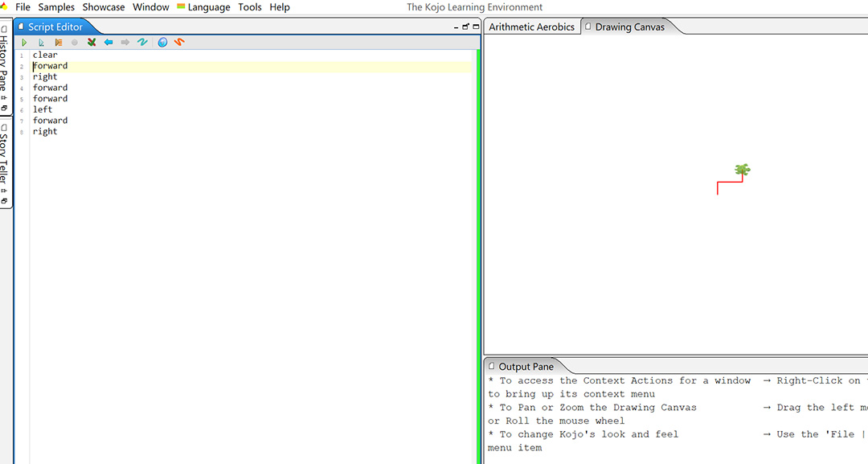The width and height of the screenshot is (868, 464).
Task: Click the green turtle on the canvas
Action: 743,170
